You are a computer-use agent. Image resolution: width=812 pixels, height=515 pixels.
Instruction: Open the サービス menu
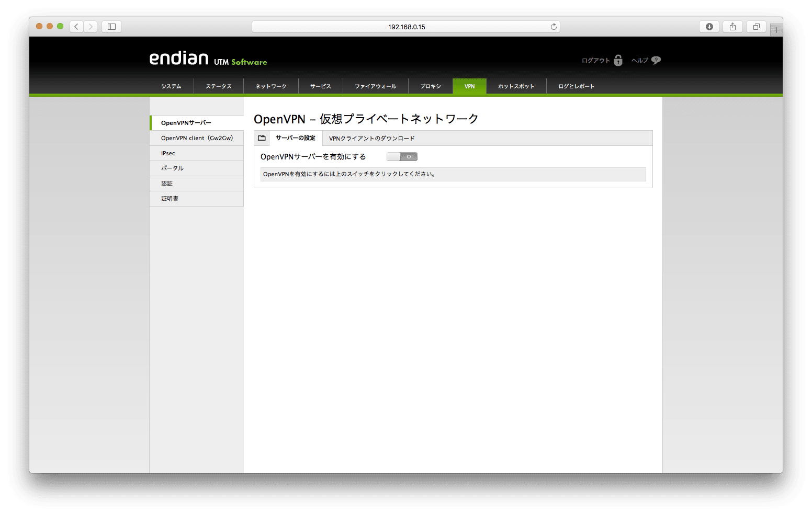click(321, 86)
